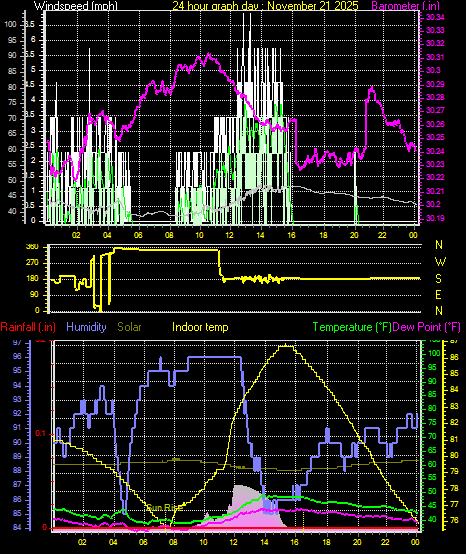Click the Windspeed (mph) axis title
This screenshot has width=466, height=554.
76,6
